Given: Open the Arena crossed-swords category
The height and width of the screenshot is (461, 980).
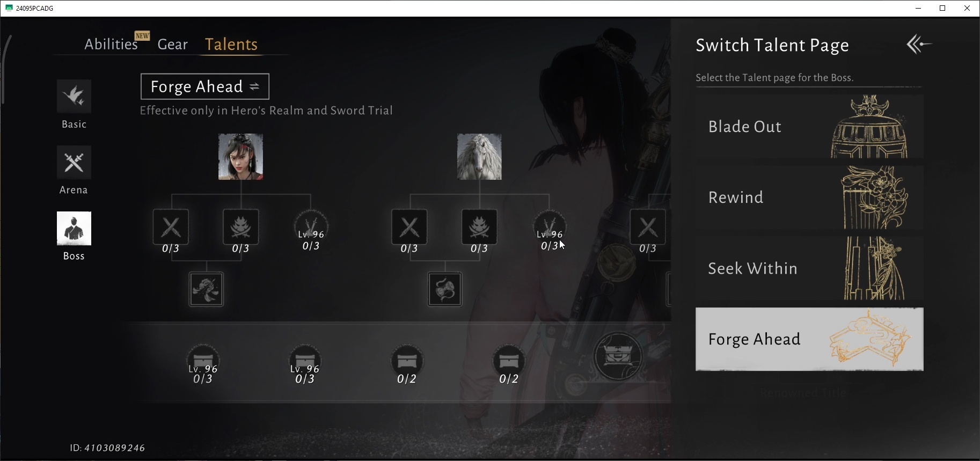Looking at the screenshot, I should (x=74, y=162).
